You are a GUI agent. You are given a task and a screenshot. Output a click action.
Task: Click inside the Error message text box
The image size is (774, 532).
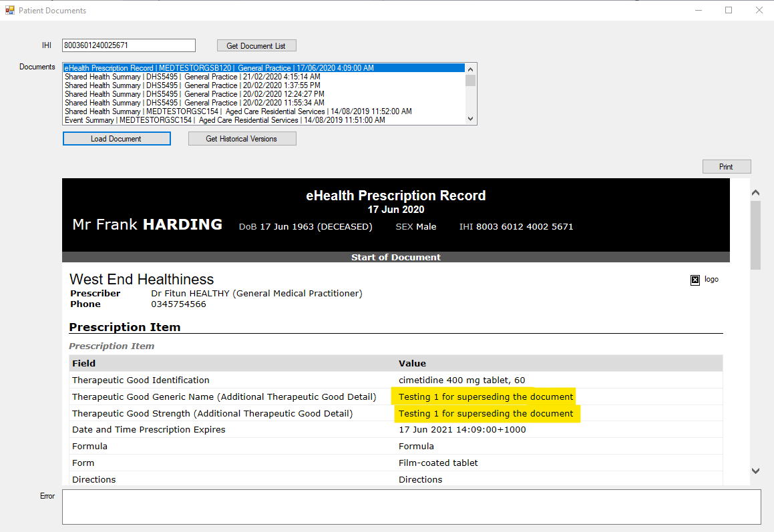(x=411, y=507)
